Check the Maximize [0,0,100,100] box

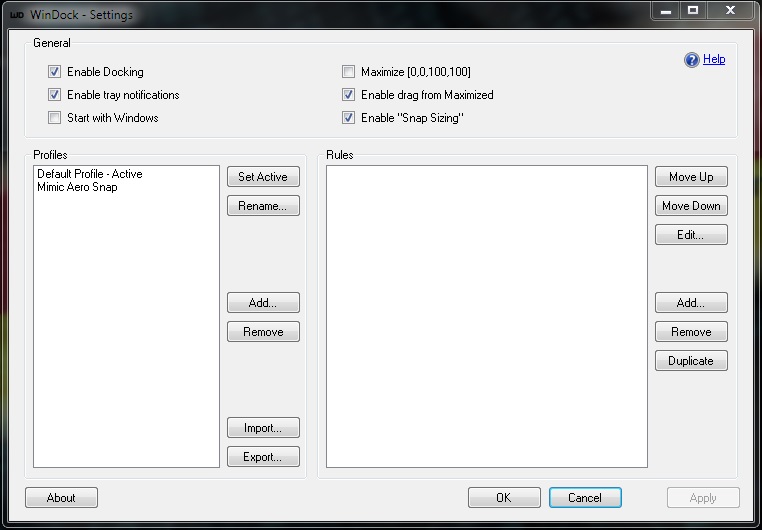pos(348,72)
